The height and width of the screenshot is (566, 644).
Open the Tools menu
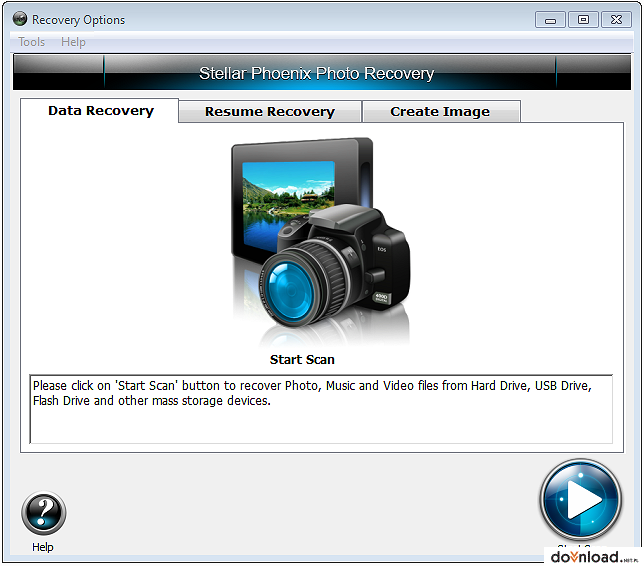tap(32, 42)
